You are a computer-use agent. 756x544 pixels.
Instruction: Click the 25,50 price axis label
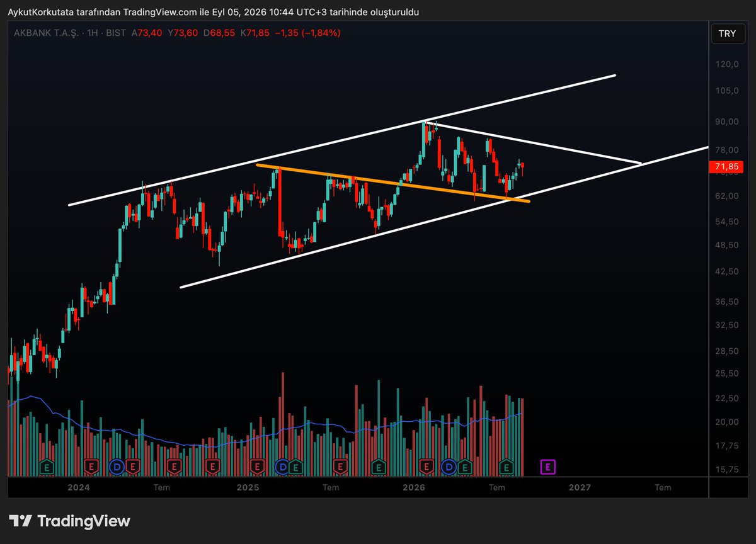tap(728, 373)
